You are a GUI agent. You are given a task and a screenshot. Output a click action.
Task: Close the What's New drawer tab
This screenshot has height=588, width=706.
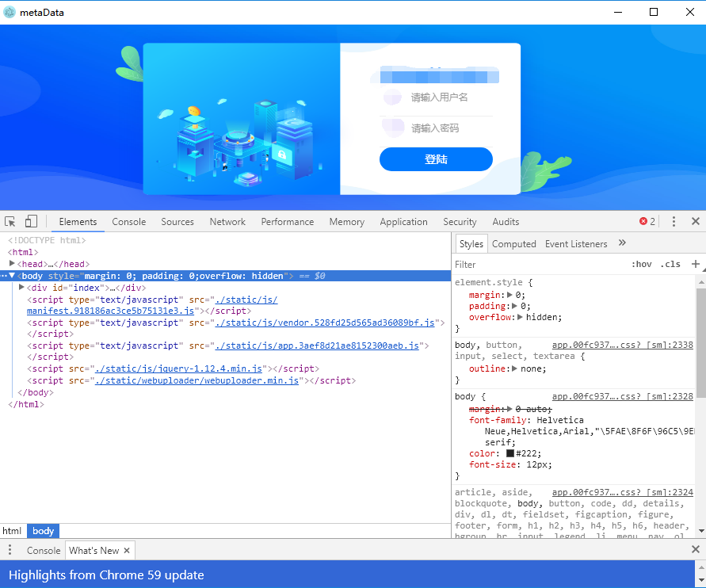[127, 550]
